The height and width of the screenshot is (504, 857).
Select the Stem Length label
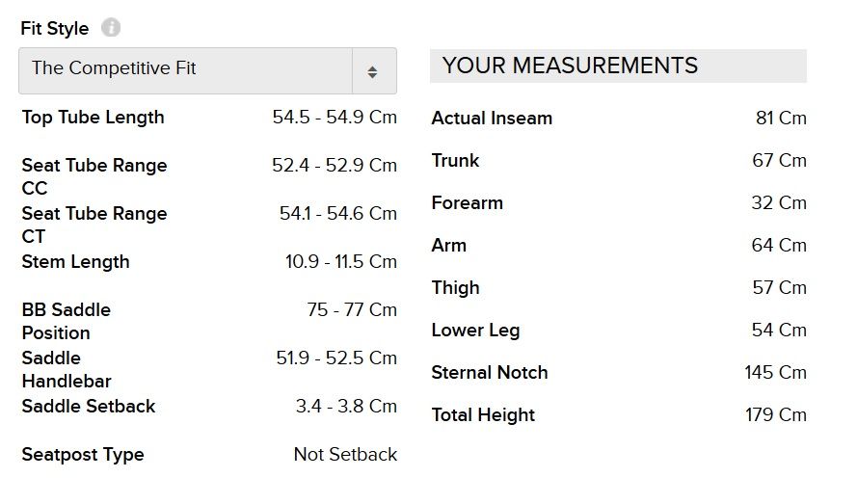click(75, 262)
